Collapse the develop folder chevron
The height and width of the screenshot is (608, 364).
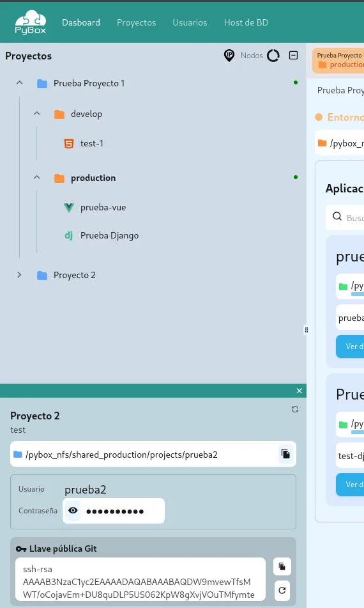click(37, 113)
